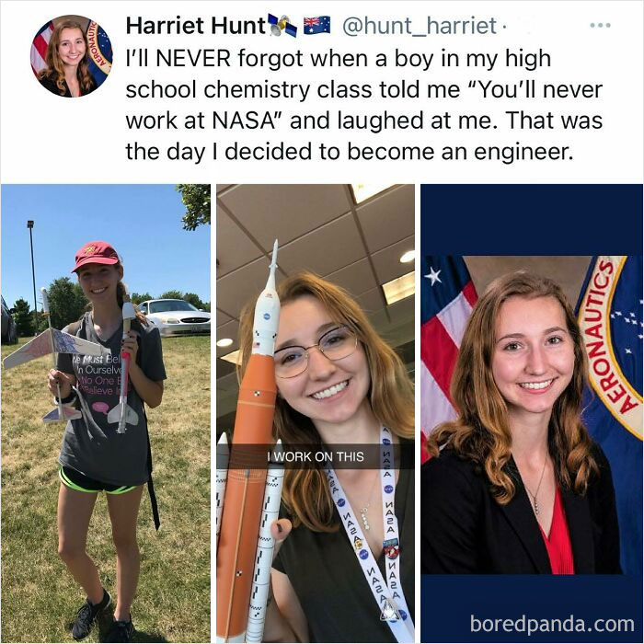Click the silver car in the outdoor photo

[x=175, y=317]
